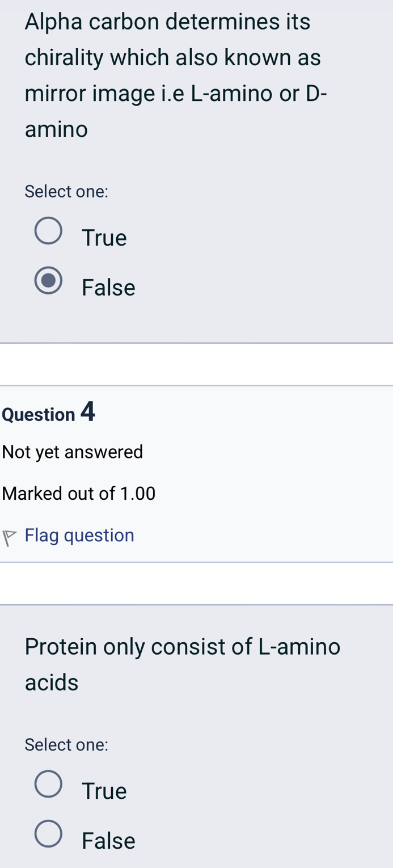Select True radio for L-amino protein question

pyautogui.click(x=49, y=784)
